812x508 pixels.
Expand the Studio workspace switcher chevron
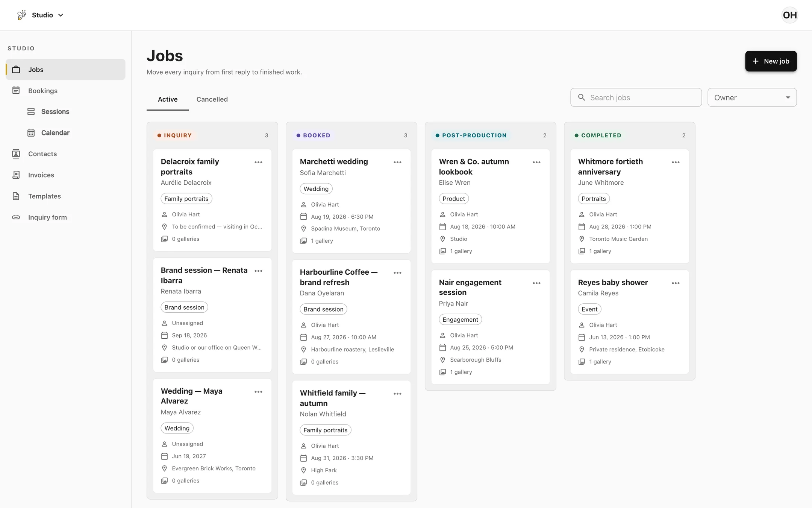pos(61,15)
